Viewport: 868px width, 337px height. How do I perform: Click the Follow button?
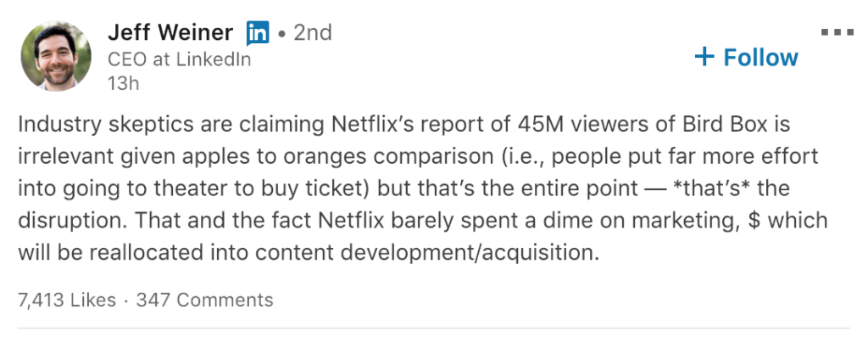click(x=746, y=57)
